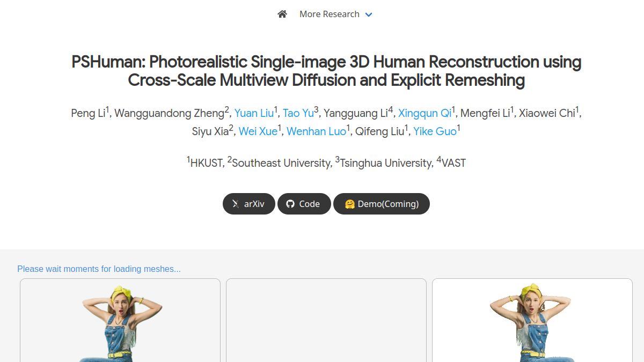Screen dimensions: 644x362
Task: Open Yike Guo's author page
Action: [x=435, y=131]
